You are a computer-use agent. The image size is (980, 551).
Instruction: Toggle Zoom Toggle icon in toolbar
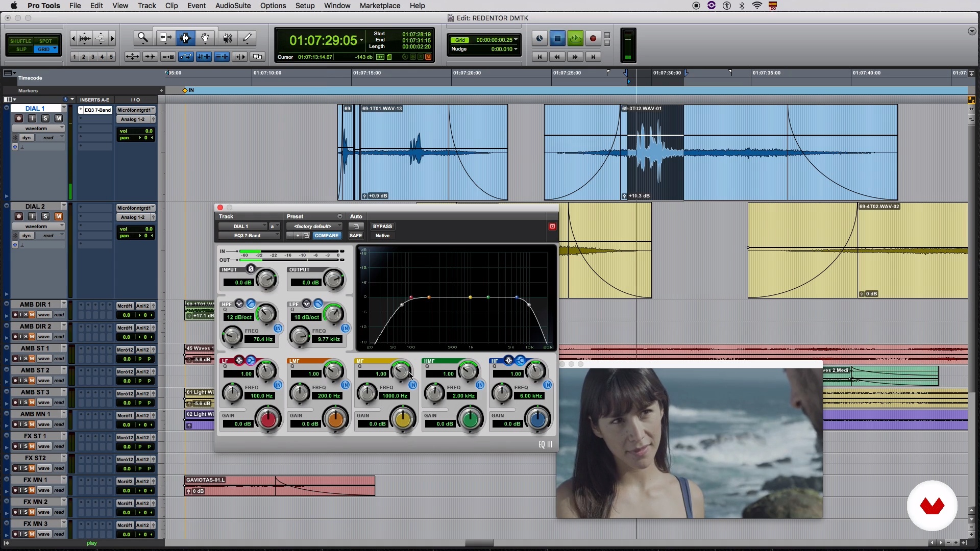coord(132,57)
